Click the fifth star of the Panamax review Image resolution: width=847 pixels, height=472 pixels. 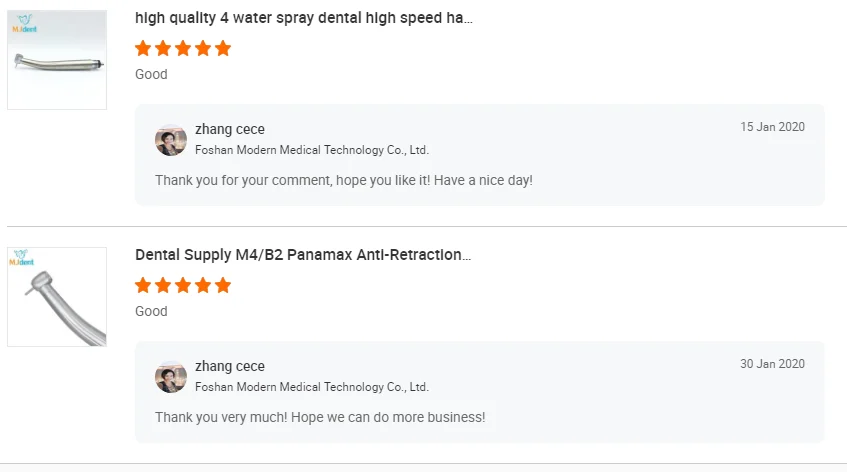[223, 285]
